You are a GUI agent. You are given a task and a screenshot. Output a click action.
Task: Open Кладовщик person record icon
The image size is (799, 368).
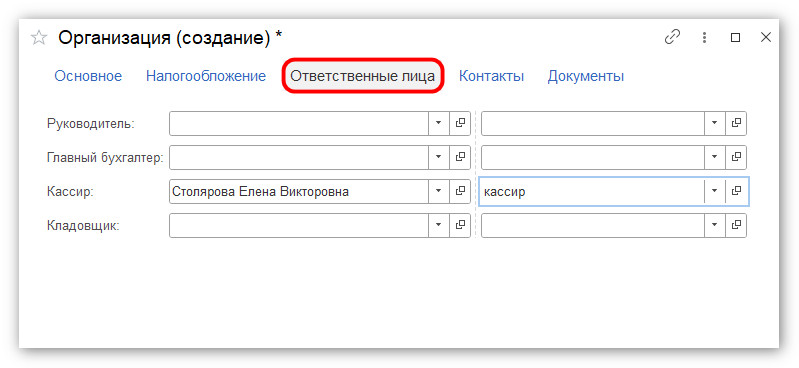pyautogui.click(x=460, y=225)
